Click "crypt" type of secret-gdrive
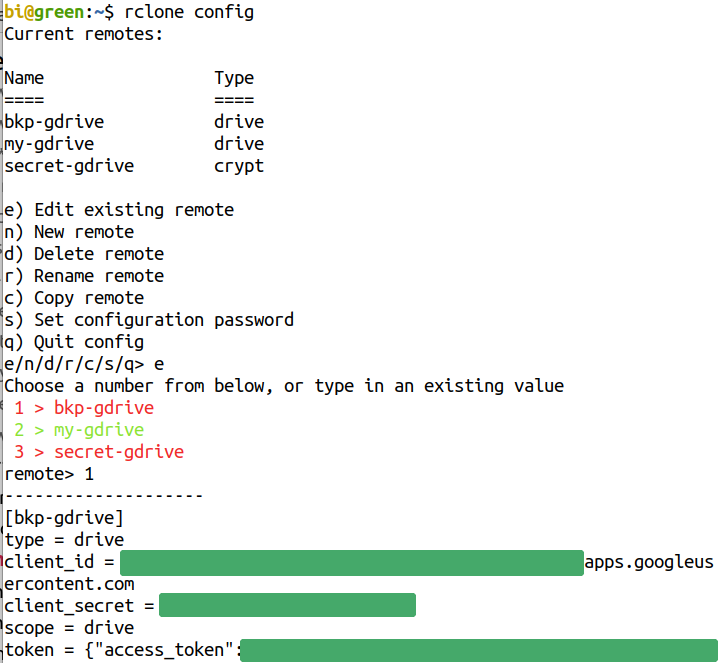 click(239, 166)
